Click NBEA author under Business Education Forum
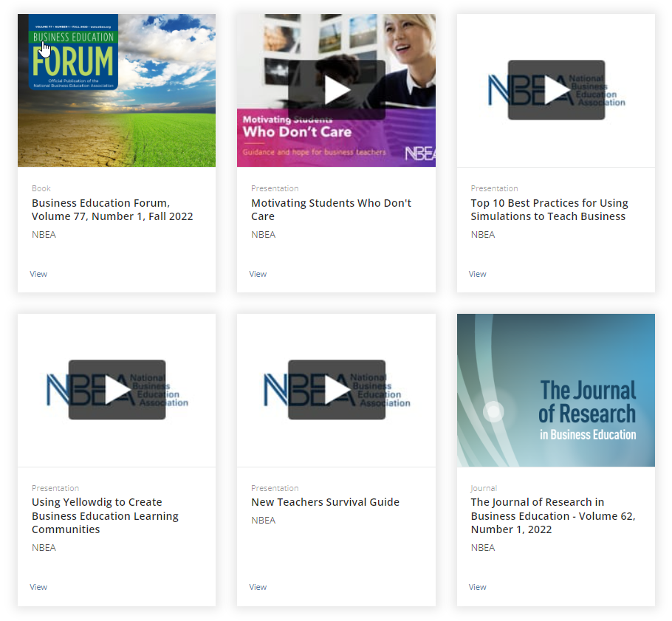Screen dimensions: 672x621 click(x=44, y=235)
